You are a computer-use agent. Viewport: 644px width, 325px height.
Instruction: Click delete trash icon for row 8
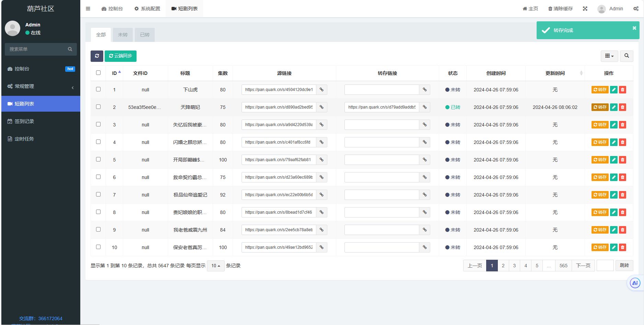click(x=622, y=212)
